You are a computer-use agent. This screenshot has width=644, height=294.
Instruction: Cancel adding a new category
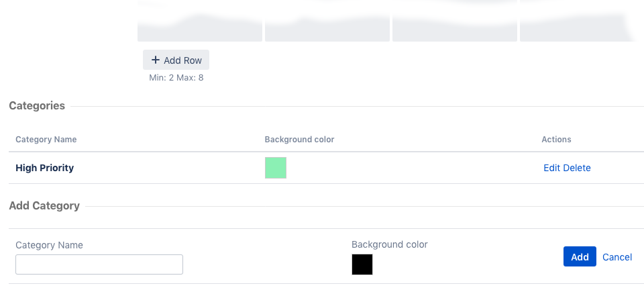(x=617, y=257)
